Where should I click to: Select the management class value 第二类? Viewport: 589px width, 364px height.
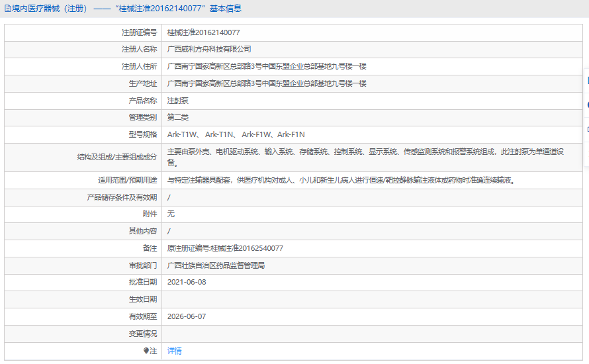click(177, 117)
